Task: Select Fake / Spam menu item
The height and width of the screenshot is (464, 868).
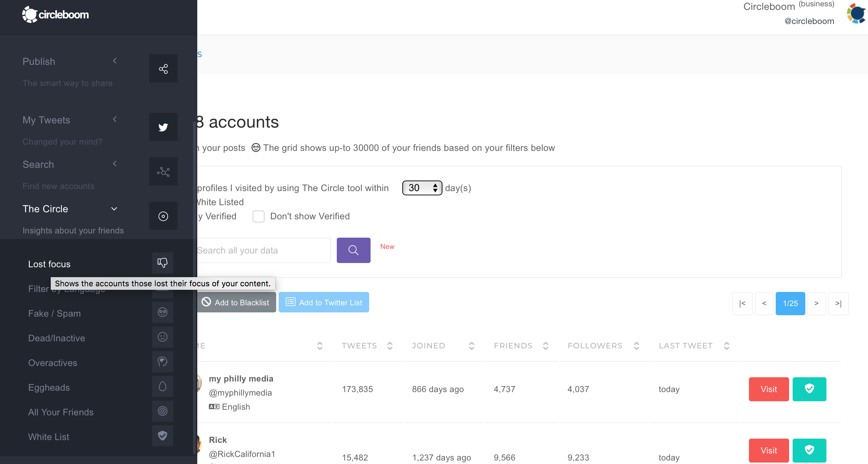Action: coord(55,313)
